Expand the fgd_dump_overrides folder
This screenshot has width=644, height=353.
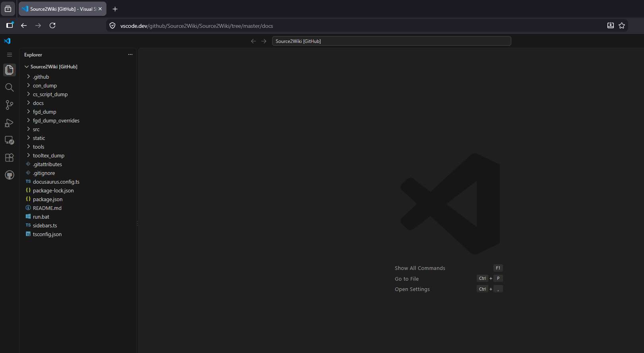(x=78, y=120)
